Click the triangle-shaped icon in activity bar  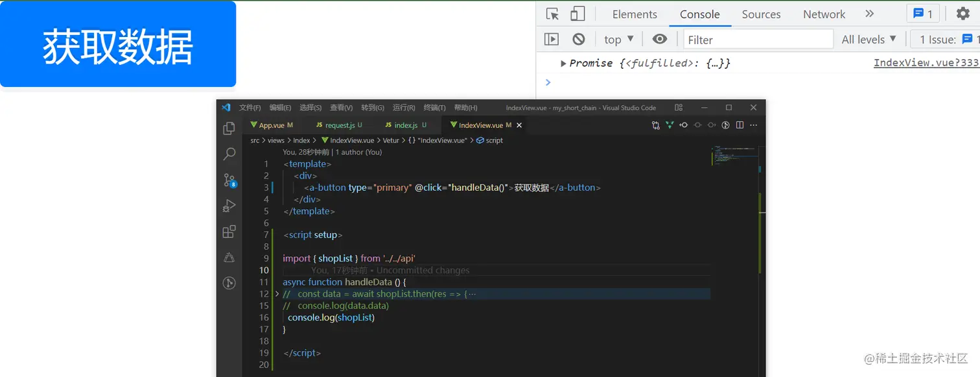[229, 258]
